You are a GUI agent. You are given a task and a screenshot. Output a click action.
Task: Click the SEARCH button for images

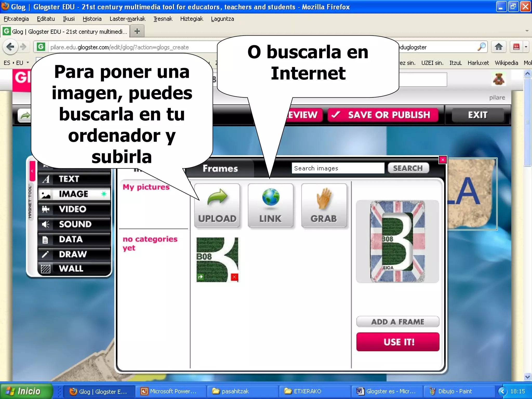coord(408,168)
